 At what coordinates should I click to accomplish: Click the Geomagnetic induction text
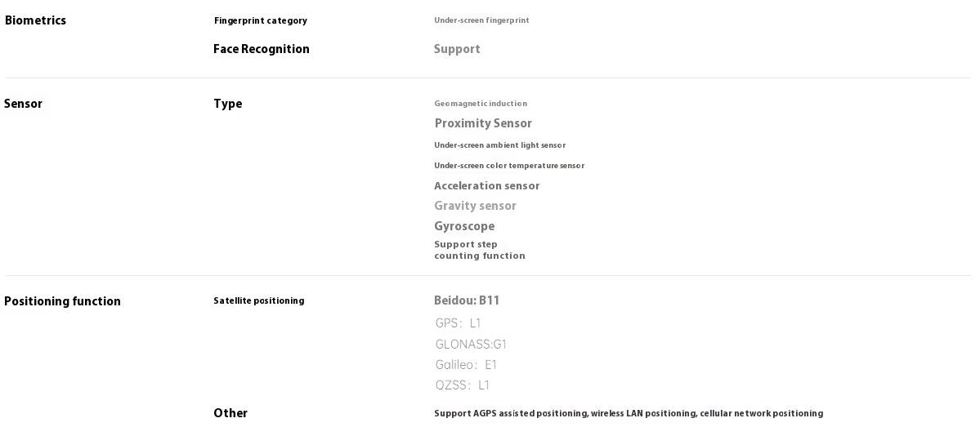click(x=481, y=104)
